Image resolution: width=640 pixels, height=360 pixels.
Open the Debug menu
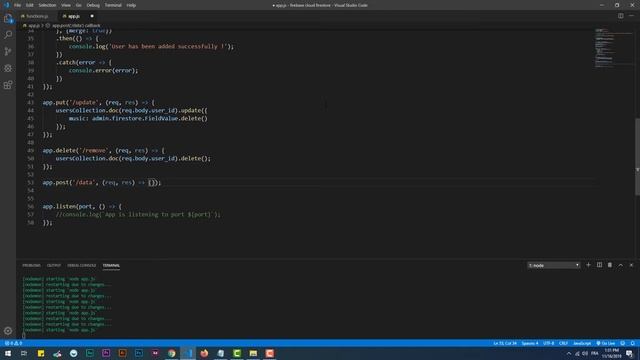93,5
